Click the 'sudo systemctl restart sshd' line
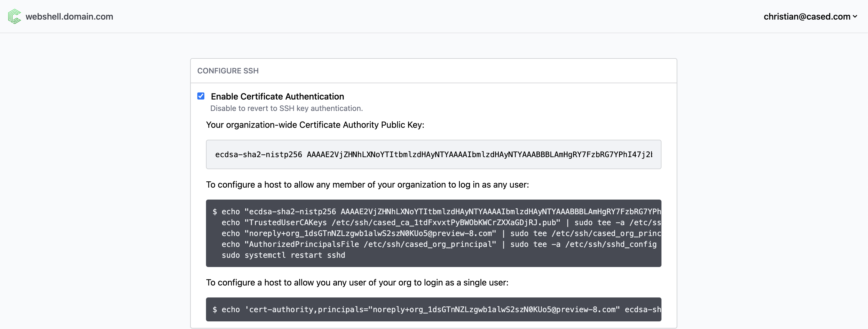Image resolution: width=868 pixels, height=329 pixels. pos(283,255)
